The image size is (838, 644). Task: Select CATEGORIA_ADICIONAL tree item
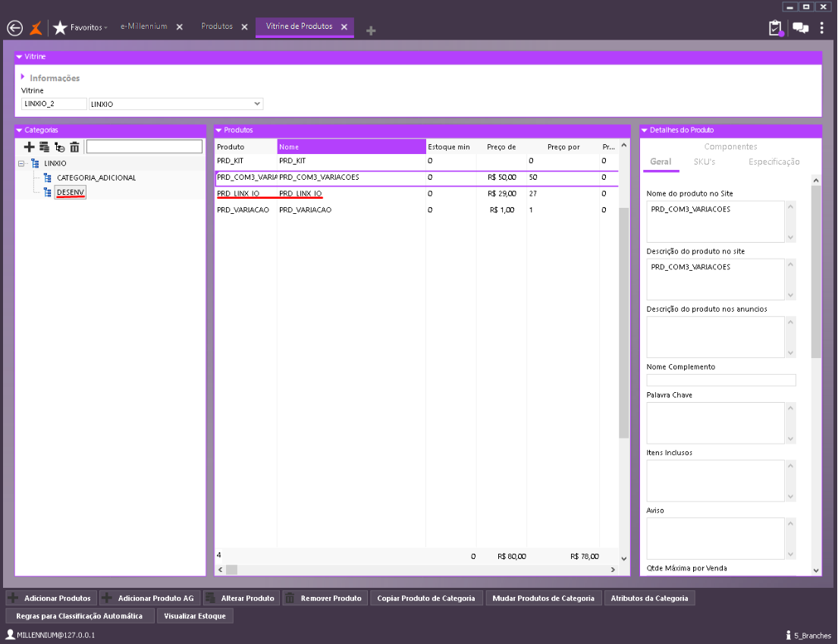click(96, 178)
